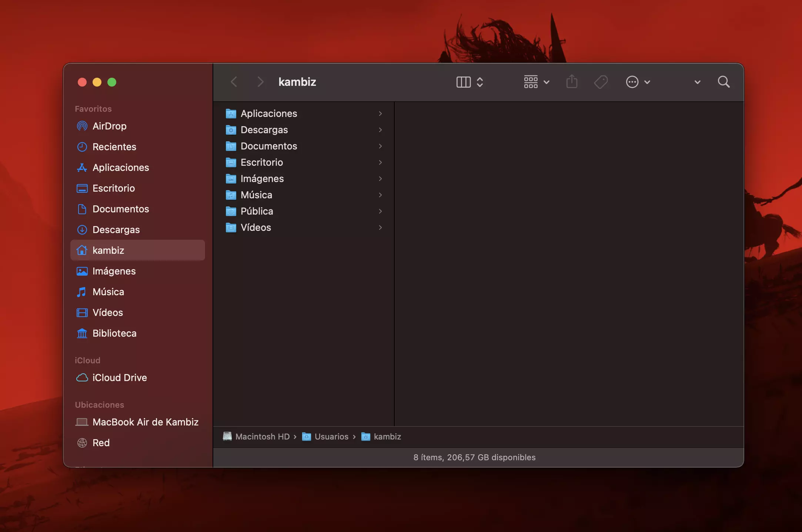Viewport: 802px width, 532px height.
Task: Select the Descargas folder in column
Action: [x=304, y=130]
